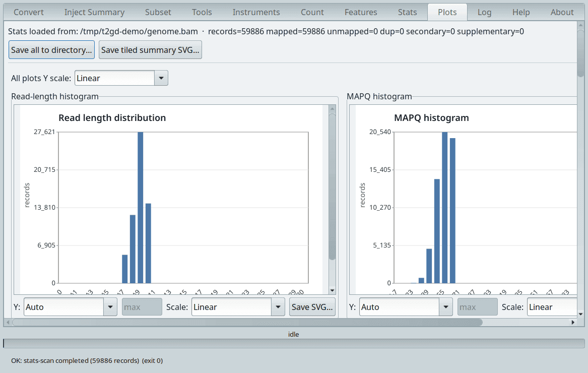Select the Plots tab

click(447, 12)
